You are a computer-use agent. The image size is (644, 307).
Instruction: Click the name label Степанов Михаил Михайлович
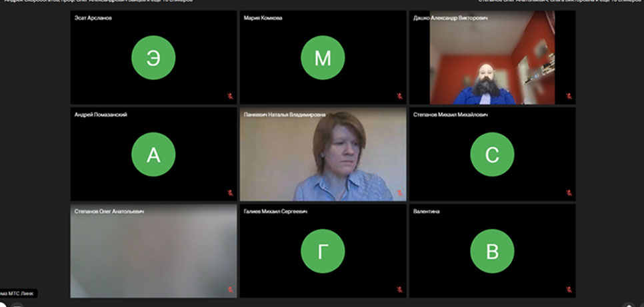tap(451, 115)
